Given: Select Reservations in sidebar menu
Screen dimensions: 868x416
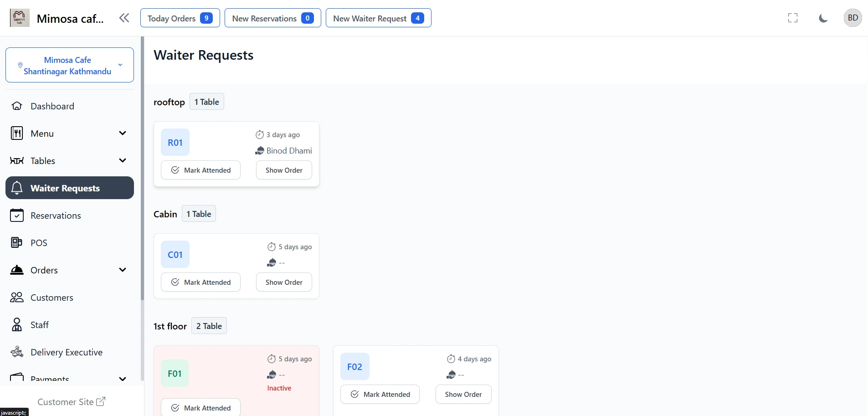Looking at the screenshot, I should tap(56, 216).
